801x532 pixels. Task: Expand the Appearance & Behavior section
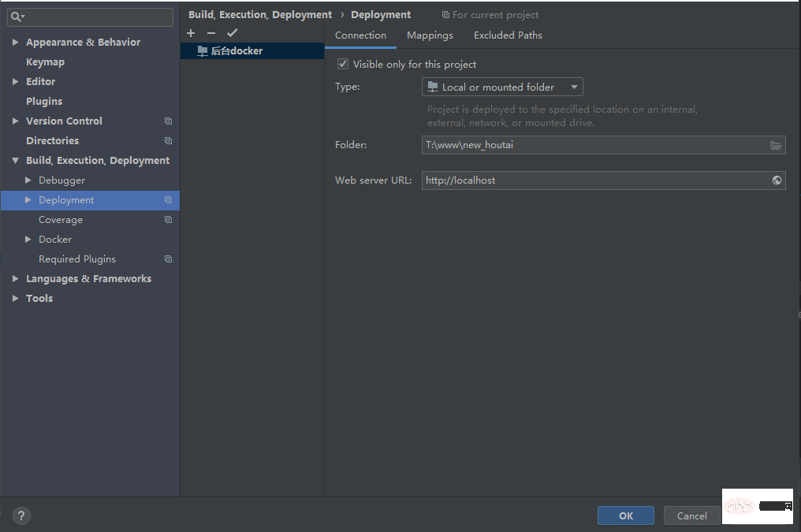pyautogui.click(x=16, y=43)
